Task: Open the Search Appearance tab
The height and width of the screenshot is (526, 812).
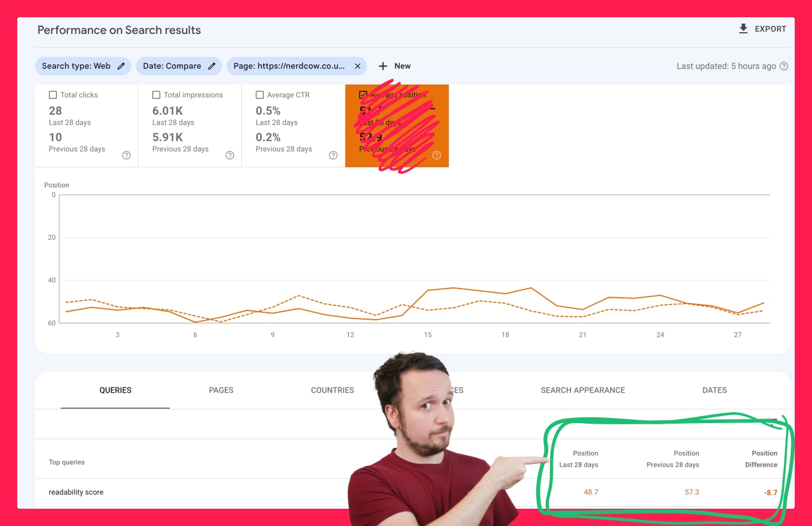Action: click(583, 390)
